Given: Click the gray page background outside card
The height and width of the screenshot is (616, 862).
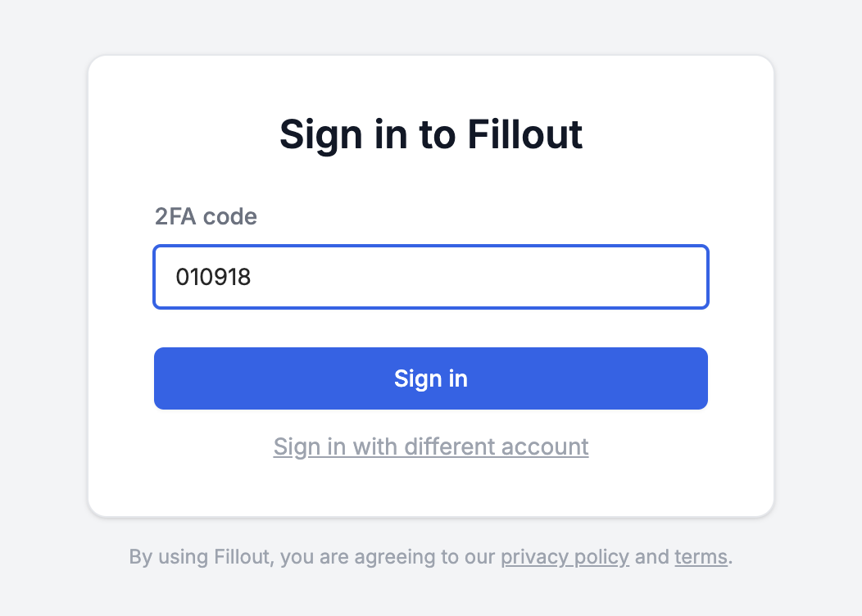Looking at the screenshot, I should 44,308.
